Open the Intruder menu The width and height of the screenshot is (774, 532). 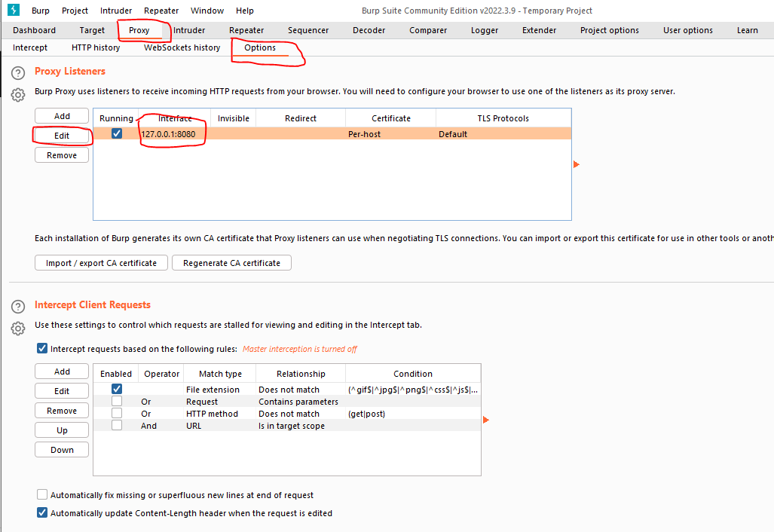coord(116,11)
